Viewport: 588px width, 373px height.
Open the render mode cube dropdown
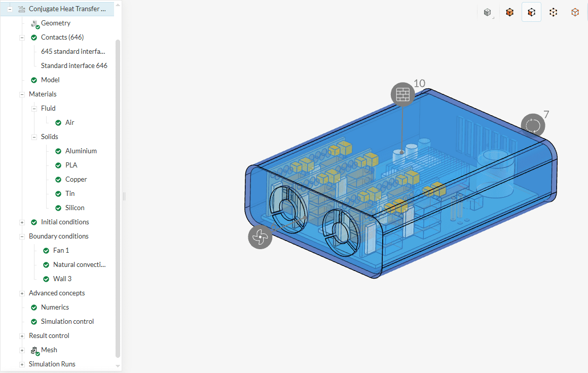coord(488,13)
